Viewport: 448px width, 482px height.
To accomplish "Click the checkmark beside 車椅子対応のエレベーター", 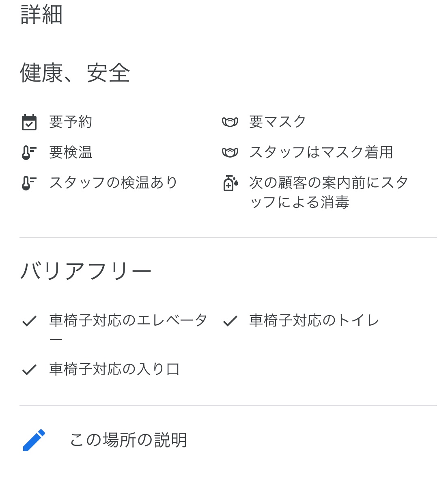I will 29,321.
